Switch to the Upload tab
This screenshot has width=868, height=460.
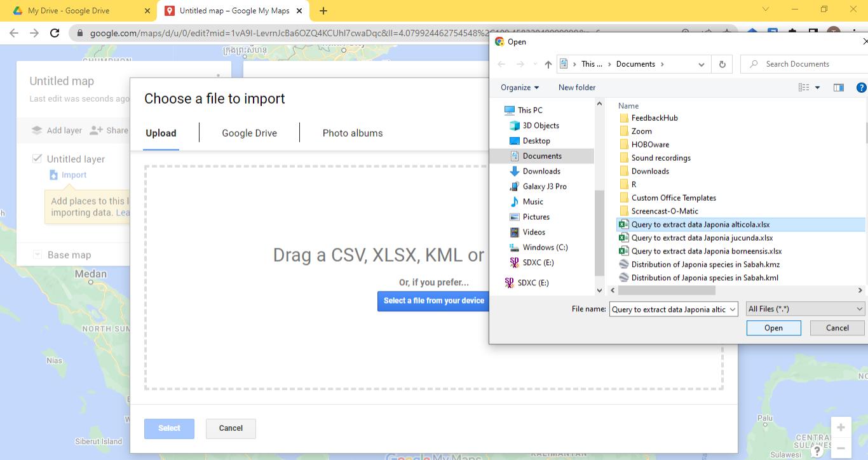click(161, 133)
